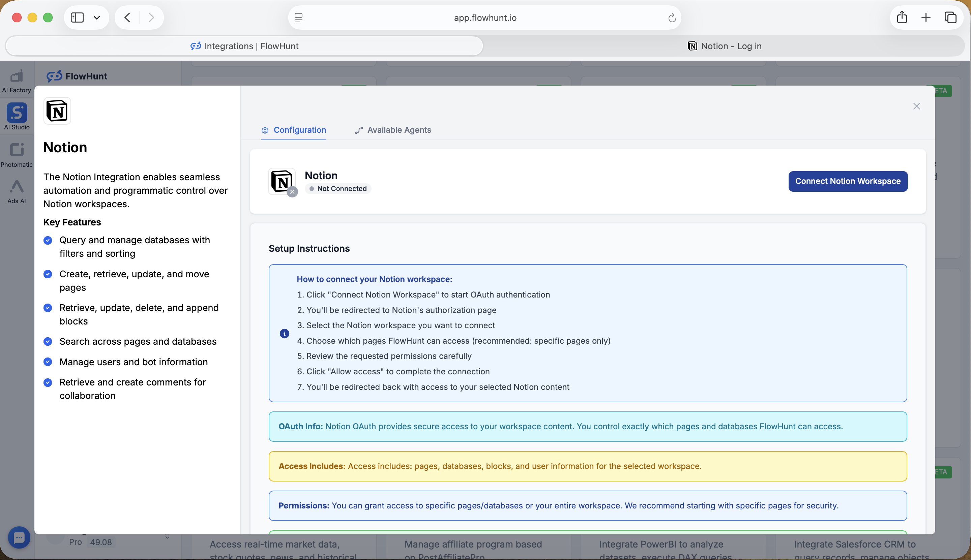Click the Pro plan credits value 49.08
Image resolution: width=971 pixels, height=560 pixels.
[101, 542]
